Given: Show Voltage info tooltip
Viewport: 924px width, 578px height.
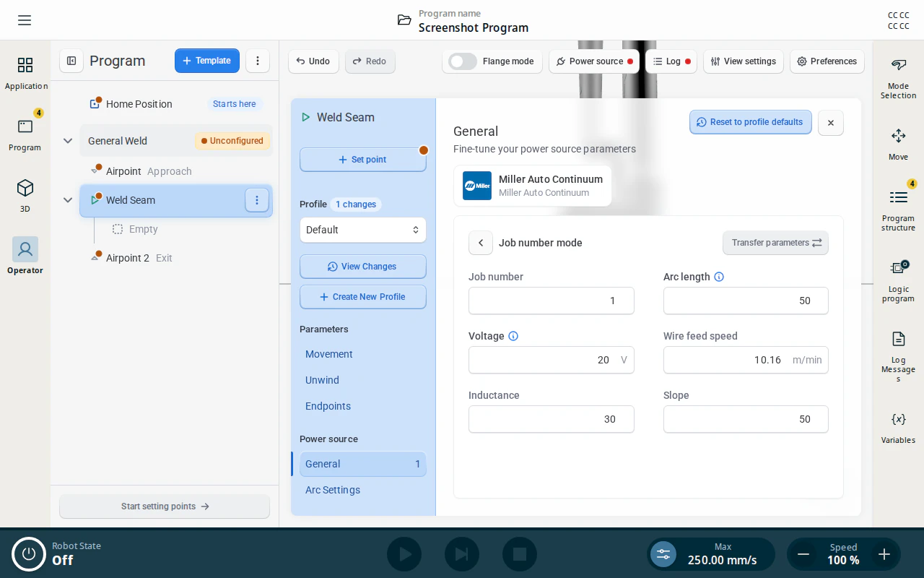Looking at the screenshot, I should (513, 336).
